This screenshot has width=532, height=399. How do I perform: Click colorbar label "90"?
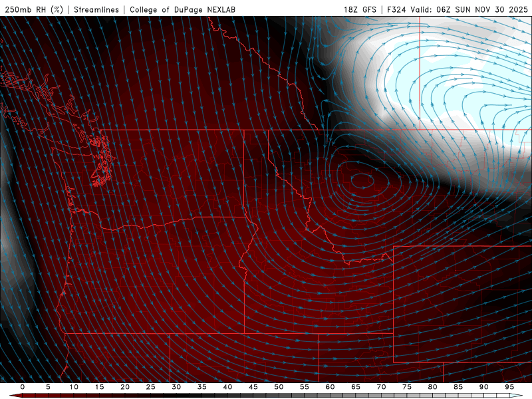click(x=483, y=387)
